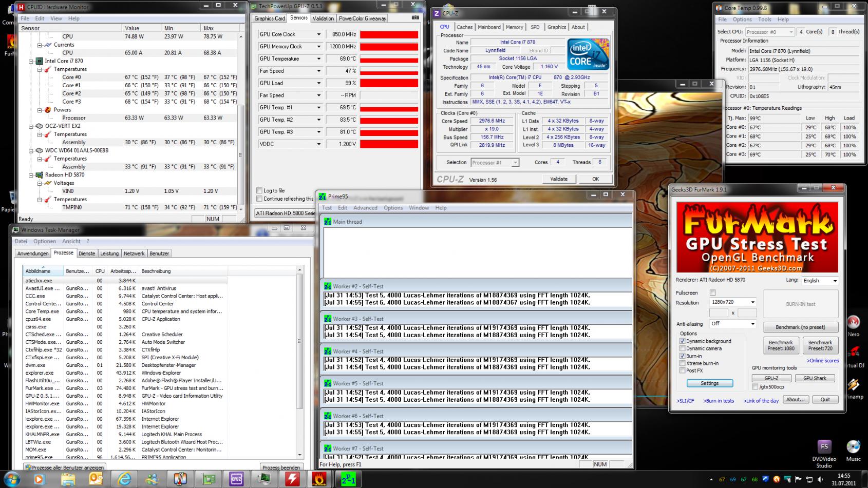The width and height of the screenshot is (868, 488).
Task: Switch to Leistung tab in Task Manager
Action: tap(109, 253)
